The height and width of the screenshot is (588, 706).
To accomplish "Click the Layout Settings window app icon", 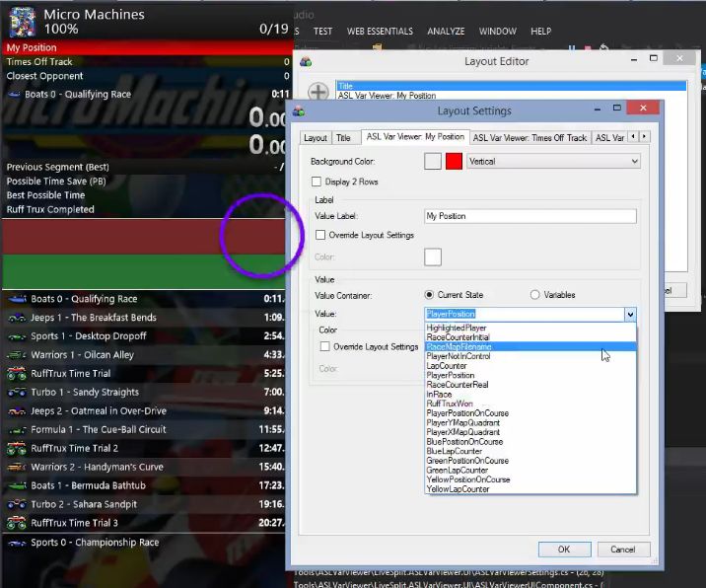I will point(298,110).
